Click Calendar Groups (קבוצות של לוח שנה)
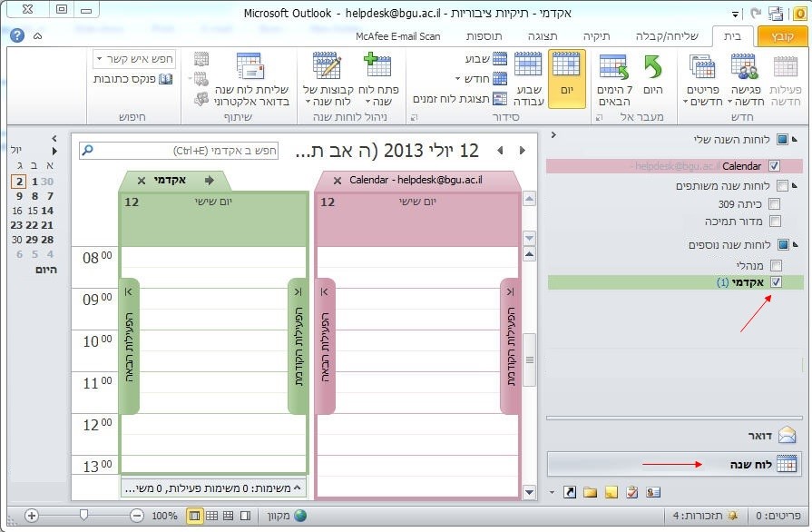The height and width of the screenshot is (532, 812). [328, 79]
